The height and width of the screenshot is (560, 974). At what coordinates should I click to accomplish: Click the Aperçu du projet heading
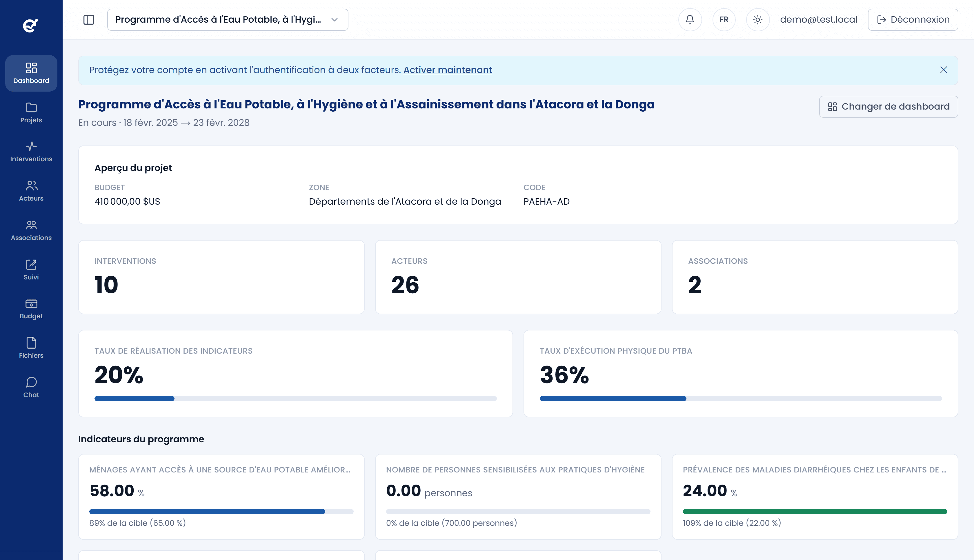point(133,168)
